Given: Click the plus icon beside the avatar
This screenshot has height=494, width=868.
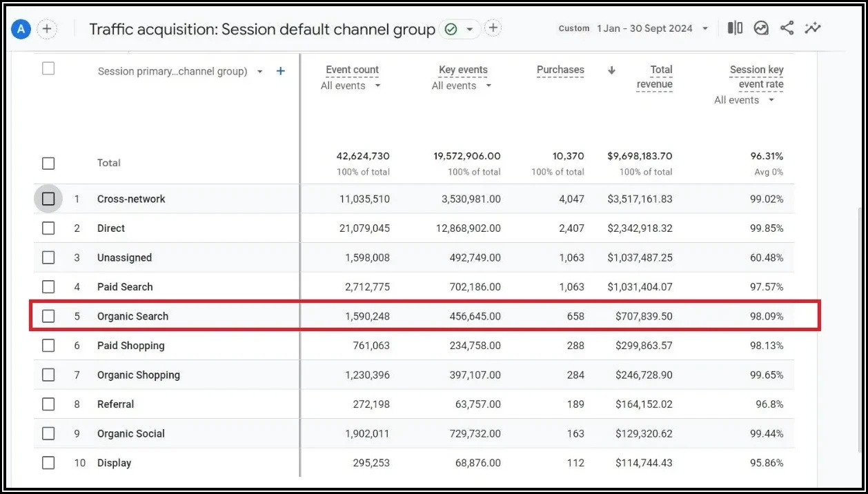Looking at the screenshot, I should pyautogui.click(x=47, y=29).
